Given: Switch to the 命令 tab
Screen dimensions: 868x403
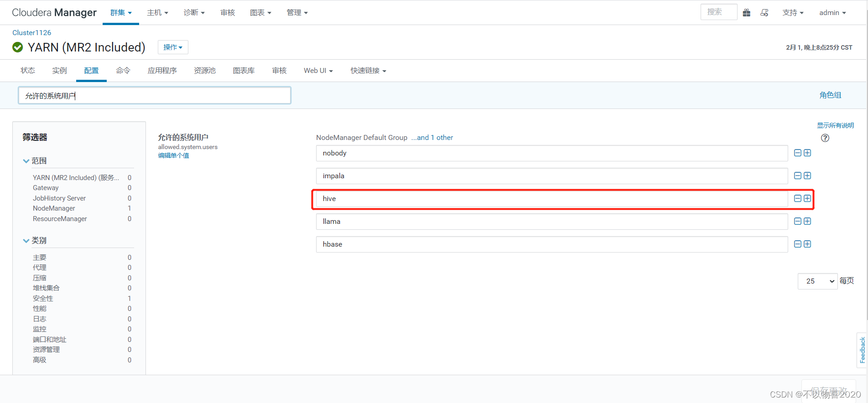Looking at the screenshot, I should click(123, 71).
